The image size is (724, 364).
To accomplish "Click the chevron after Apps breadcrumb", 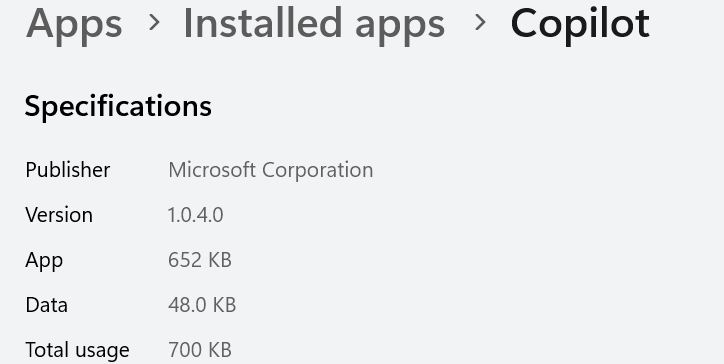I will (154, 22).
